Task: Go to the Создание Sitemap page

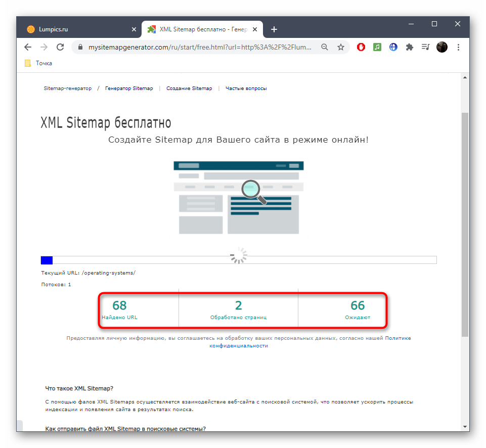Action: coord(189,88)
